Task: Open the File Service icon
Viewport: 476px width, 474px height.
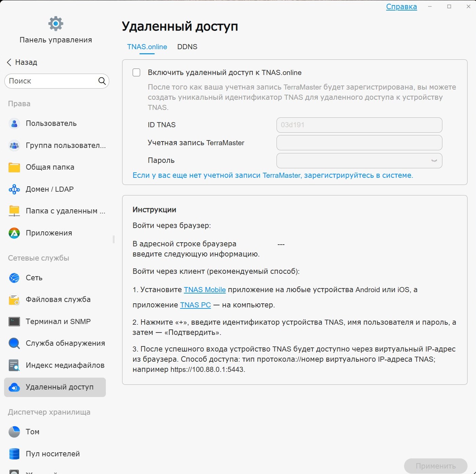Action: tap(14, 300)
